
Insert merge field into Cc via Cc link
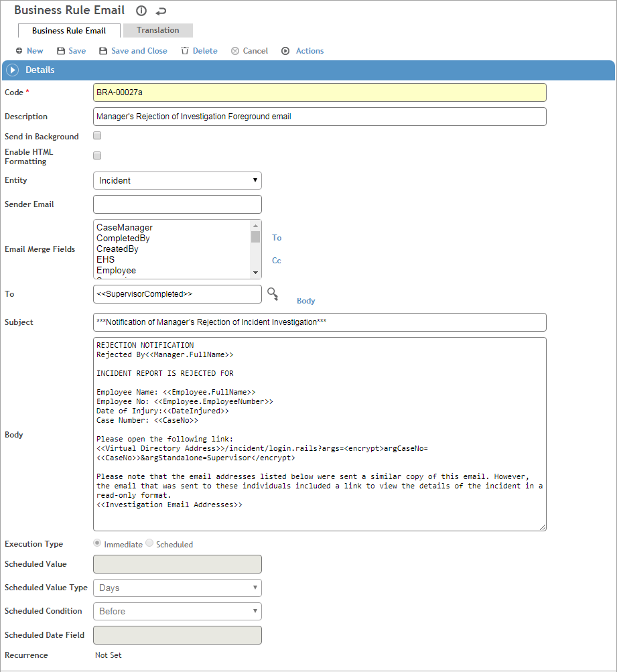point(277,261)
